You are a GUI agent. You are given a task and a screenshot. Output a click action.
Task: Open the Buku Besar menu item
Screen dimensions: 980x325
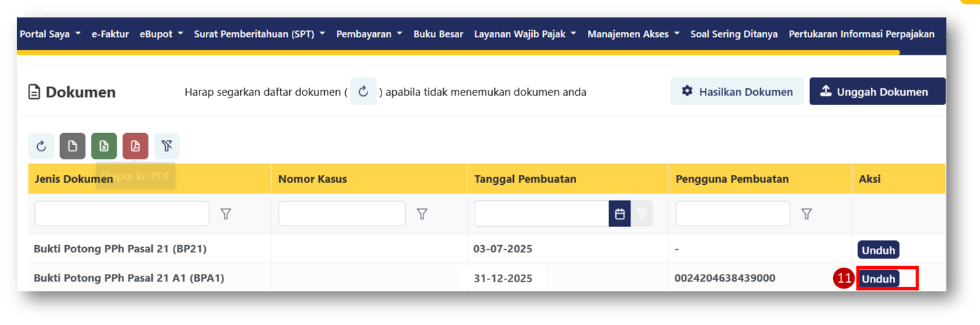coord(438,34)
